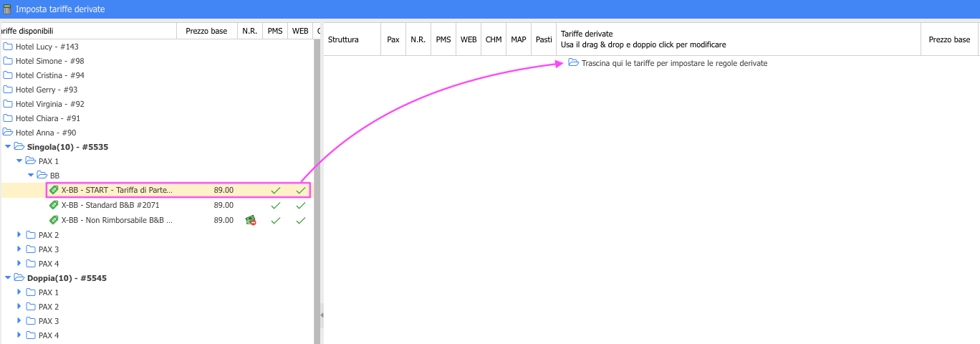Expand PAX 4 under Doppia(10)
Viewport: 980px width, 344px height.
coord(19,335)
